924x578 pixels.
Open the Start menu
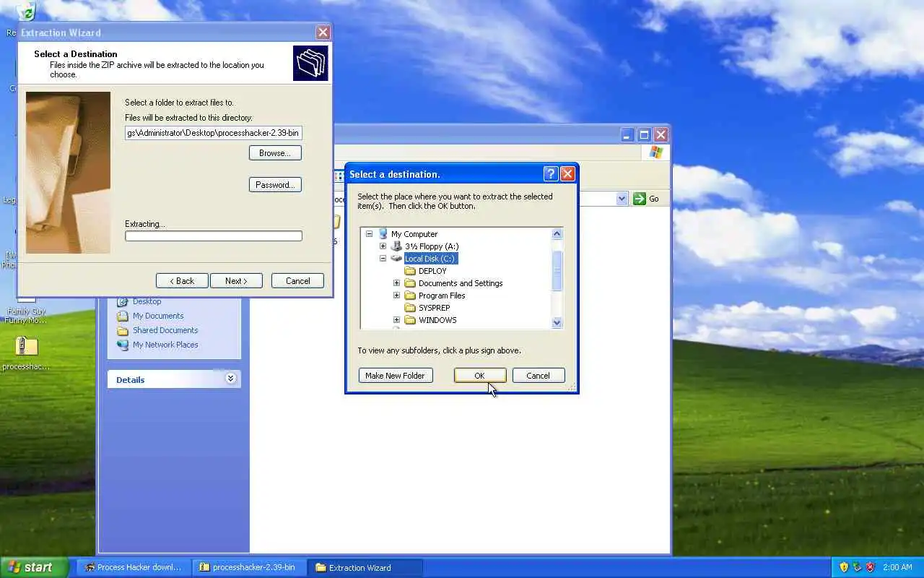coord(34,567)
